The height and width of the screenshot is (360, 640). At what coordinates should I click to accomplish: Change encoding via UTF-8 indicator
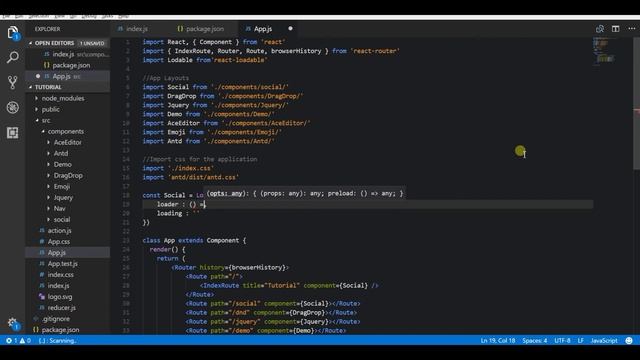click(562, 340)
